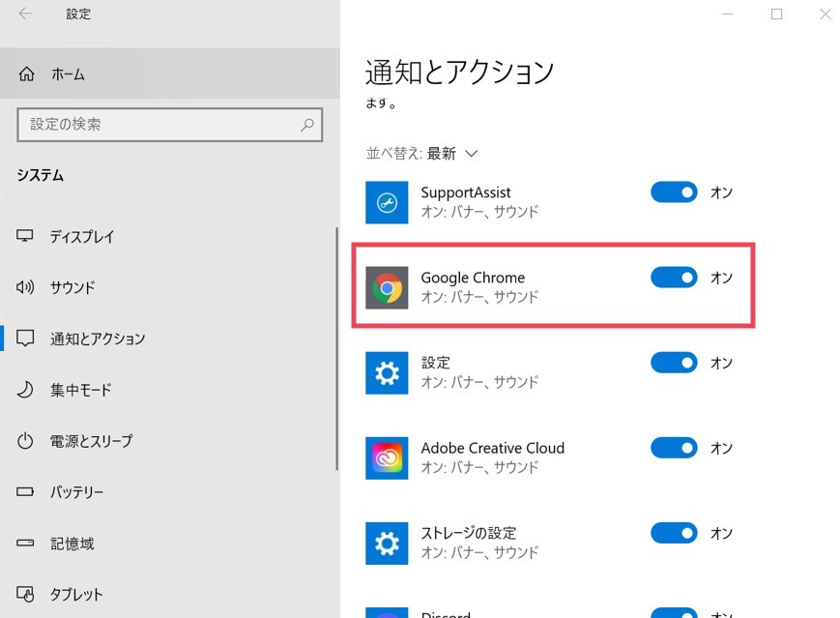Image resolution: width=840 pixels, height=618 pixels.
Task: Click the ストレージの設定 gear icon
Action: click(x=387, y=543)
